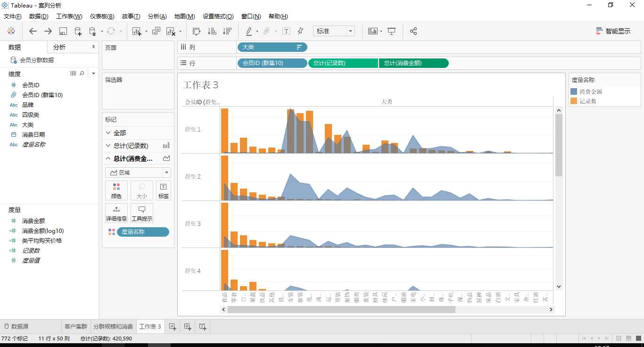The image size is (644, 347).
Task: Click the 详细信息 marks card button
Action: (116, 213)
